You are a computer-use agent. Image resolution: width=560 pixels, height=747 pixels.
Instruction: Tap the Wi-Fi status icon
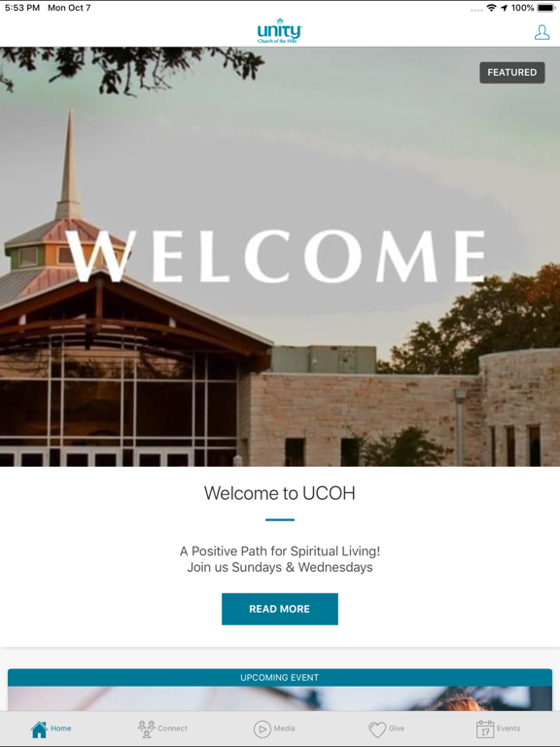491,8
